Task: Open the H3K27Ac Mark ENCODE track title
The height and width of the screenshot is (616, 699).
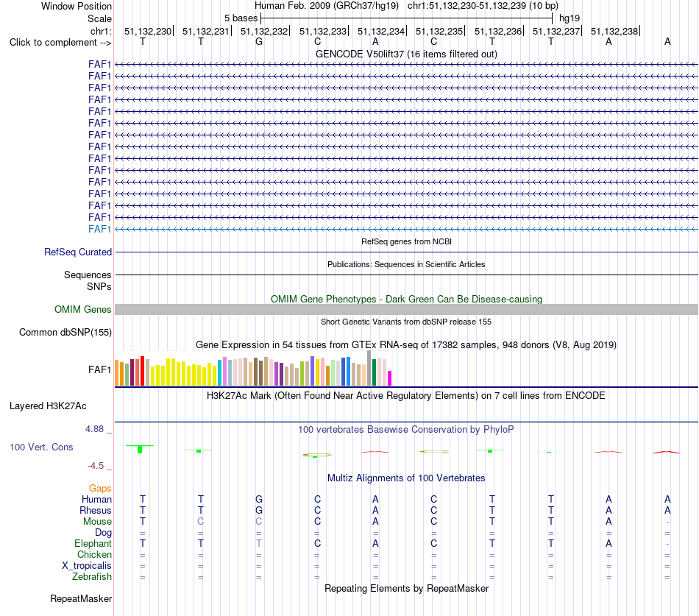Action: (406, 396)
